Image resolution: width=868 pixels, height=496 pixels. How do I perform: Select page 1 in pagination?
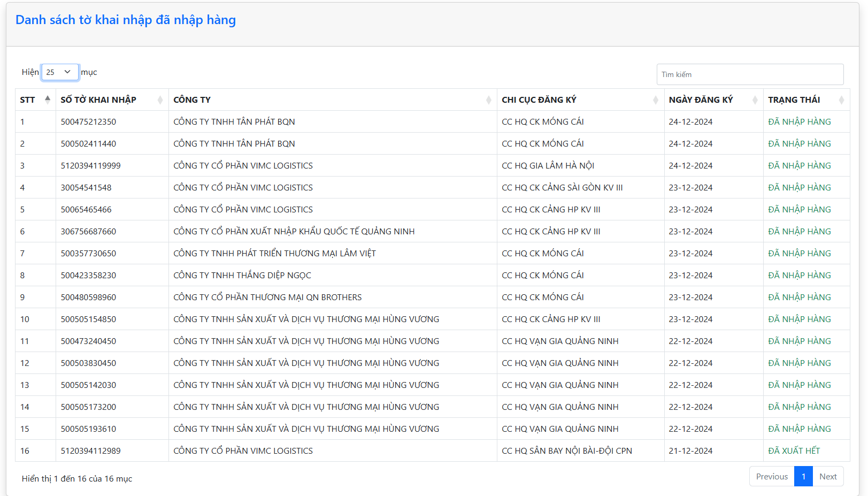(x=803, y=476)
